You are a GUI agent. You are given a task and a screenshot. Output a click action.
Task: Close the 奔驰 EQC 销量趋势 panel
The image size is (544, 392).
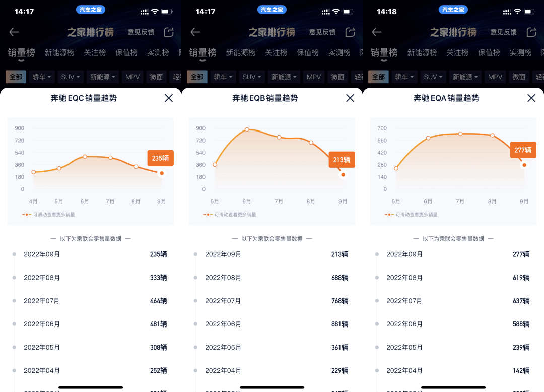click(x=169, y=98)
